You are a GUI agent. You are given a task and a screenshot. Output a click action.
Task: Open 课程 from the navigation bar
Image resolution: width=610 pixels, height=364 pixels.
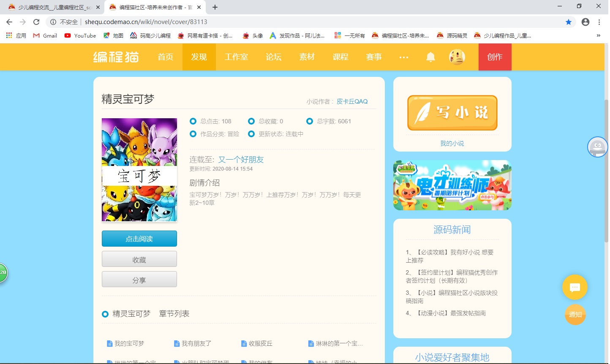click(x=340, y=57)
